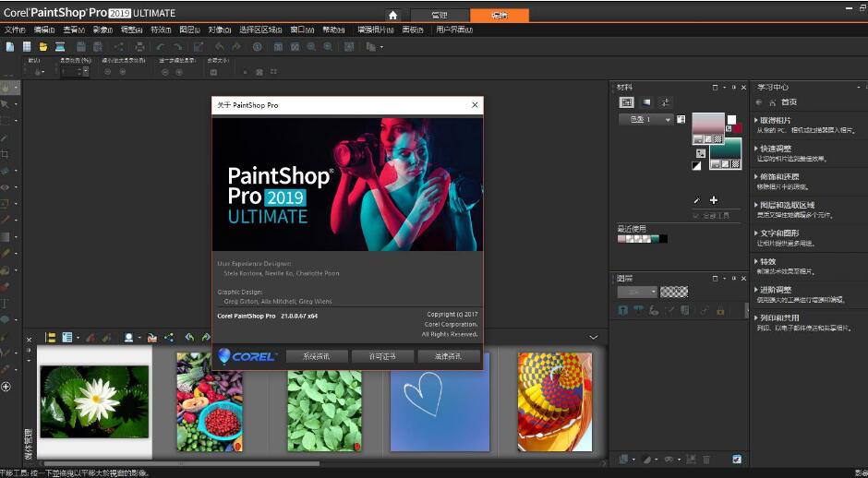Select the Text tool

pyautogui.click(x=6, y=304)
